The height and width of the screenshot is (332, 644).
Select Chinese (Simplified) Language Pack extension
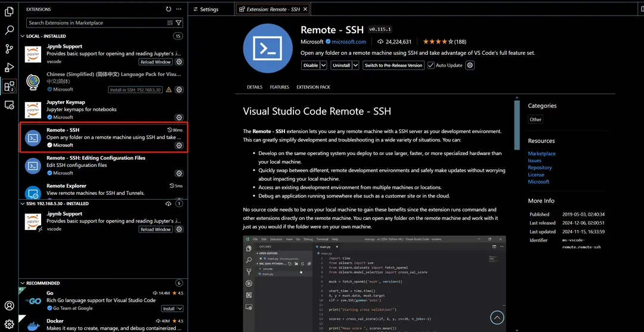coord(104,82)
